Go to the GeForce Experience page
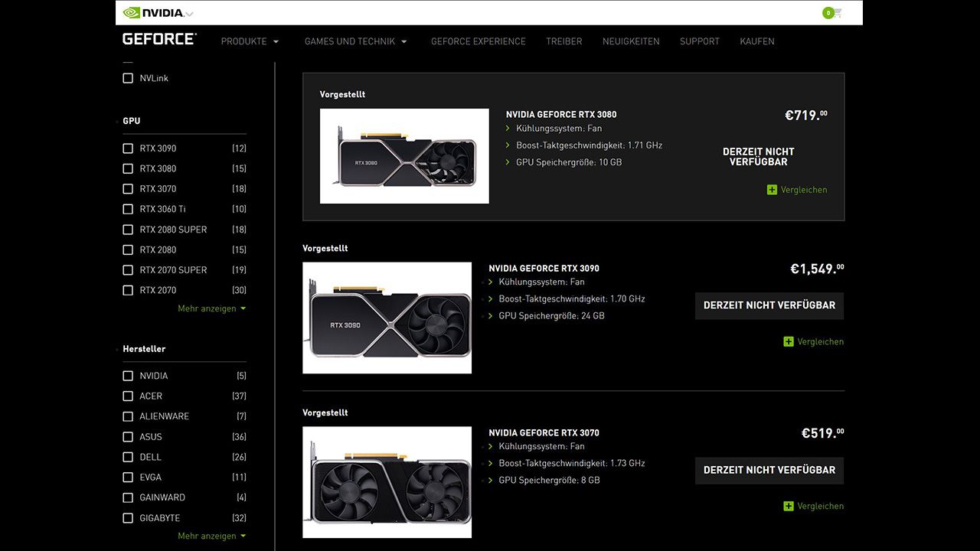The width and height of the screenshot is (980, 551). coord(478,41)
